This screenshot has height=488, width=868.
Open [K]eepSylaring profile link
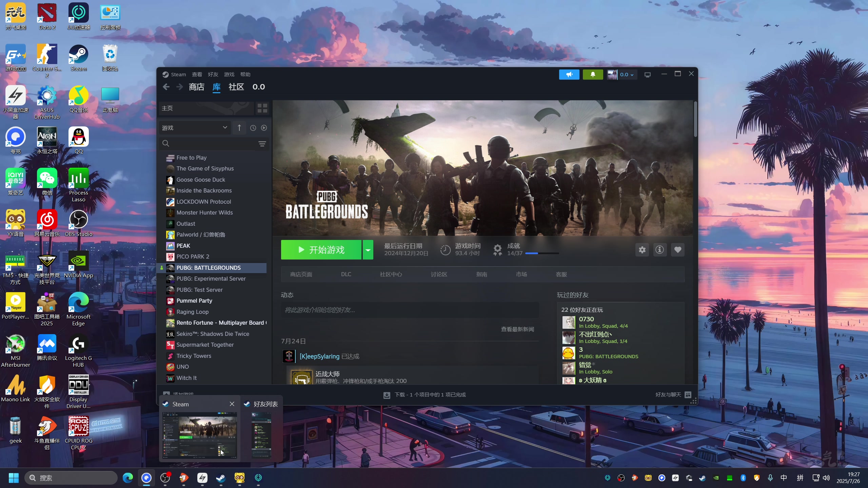[319, 357]
